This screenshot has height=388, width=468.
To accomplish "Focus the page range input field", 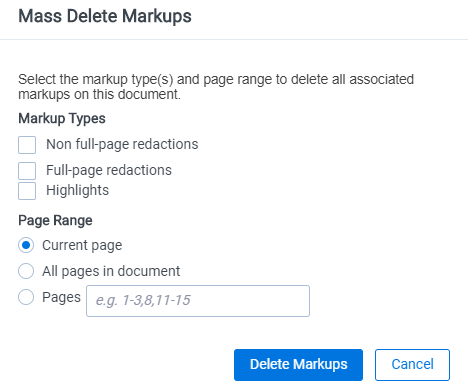I will [198, 301].
